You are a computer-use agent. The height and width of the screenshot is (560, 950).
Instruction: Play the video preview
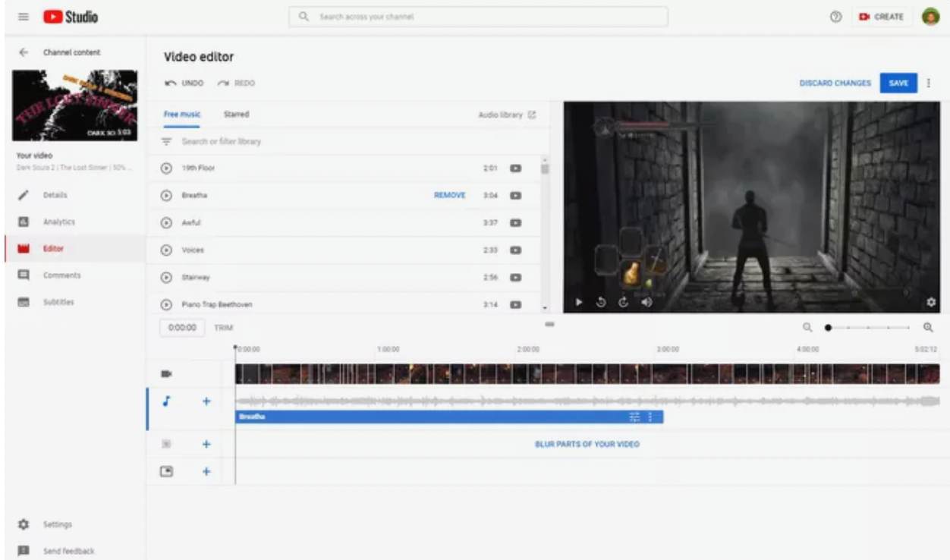coord(579,302)
